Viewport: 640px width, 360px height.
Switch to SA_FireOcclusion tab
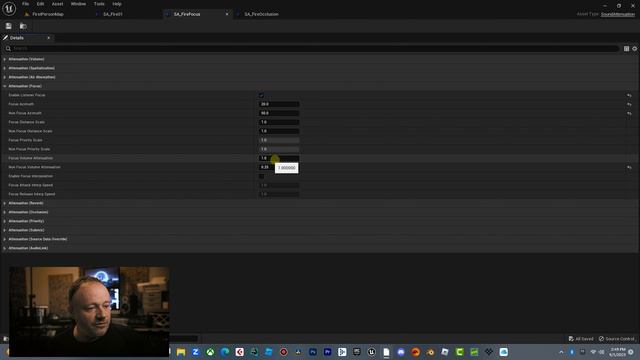[261, 14]
